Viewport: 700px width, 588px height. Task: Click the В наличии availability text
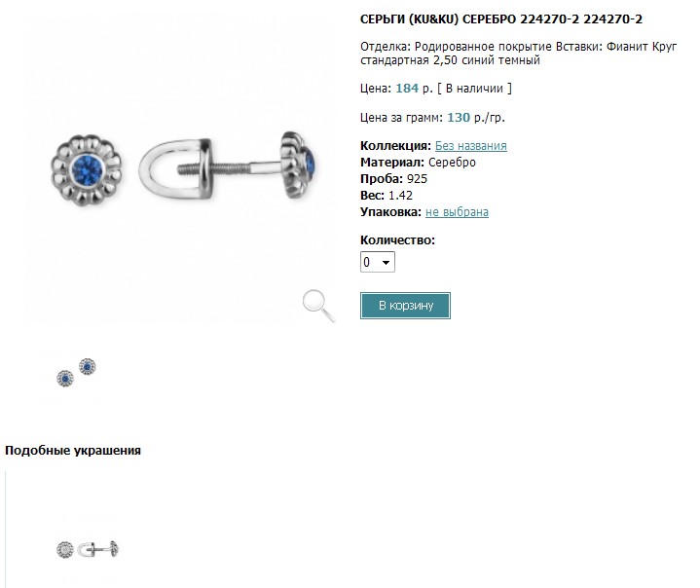coord(474,89)
